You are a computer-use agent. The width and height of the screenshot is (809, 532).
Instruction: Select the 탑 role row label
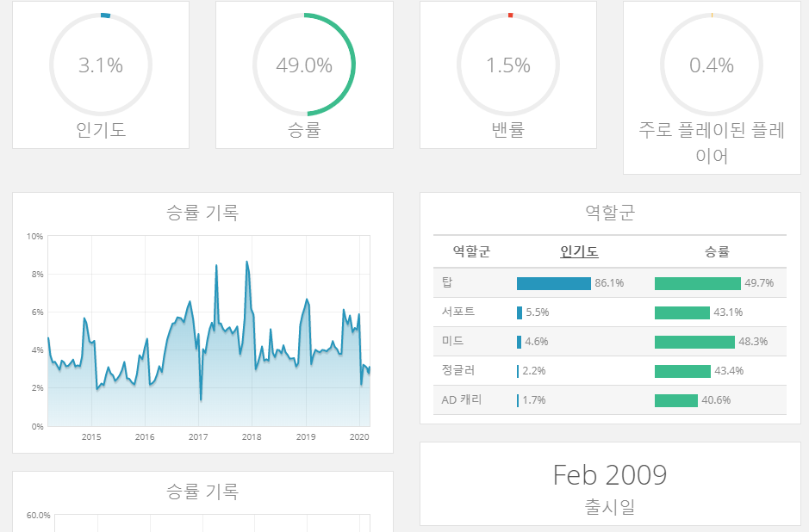[447, 282]
